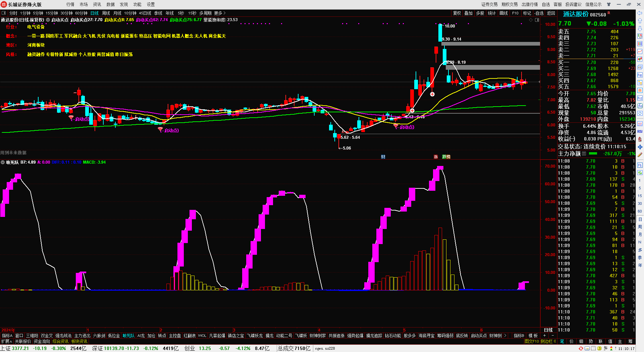Click the small list icon beside 主力净额
The height and width of the screenshot is (352, 644).
pyautogui.click(x=584, y=154)
